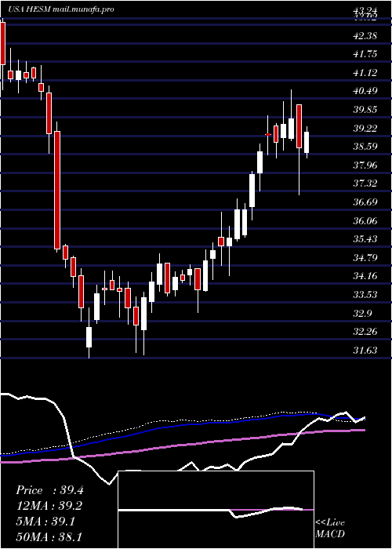The width and height of the screenshot is (392, 549).
Task: Click the 'Price : 39.4' readout
Action: point(49,490)
